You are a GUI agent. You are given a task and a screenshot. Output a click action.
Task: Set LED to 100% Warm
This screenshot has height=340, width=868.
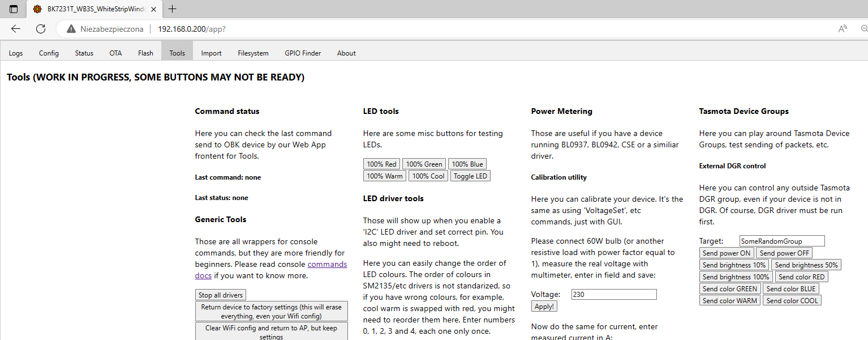tap(385, 176)
